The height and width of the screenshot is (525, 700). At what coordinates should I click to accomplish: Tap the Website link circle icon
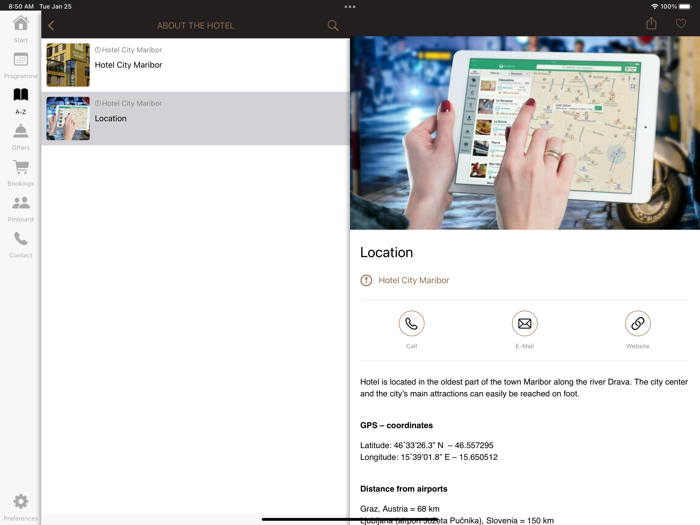(638, 323)
